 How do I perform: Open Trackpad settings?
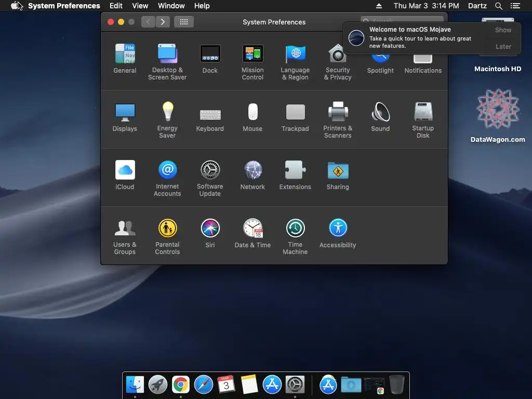click(x=295, y=117)
